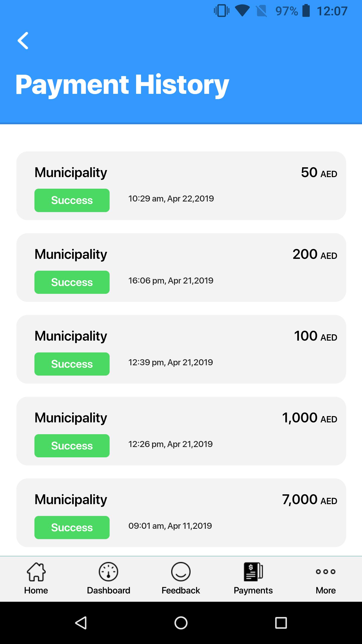The height and width of the screenshot is (644, 362).
Task: Tap the Android recent apps square
Action: click(x=281, y=623)
